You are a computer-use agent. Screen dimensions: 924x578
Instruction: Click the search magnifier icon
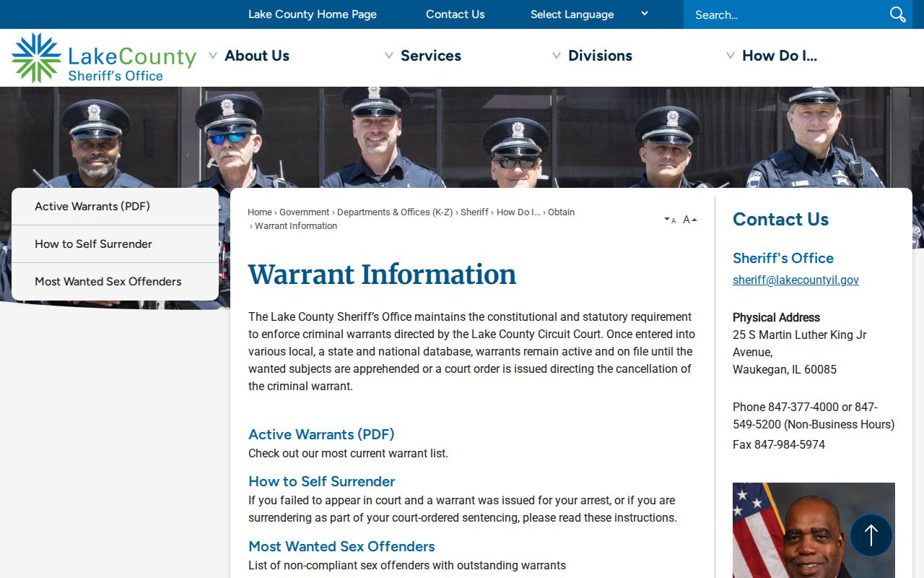(x=897, y=14)
